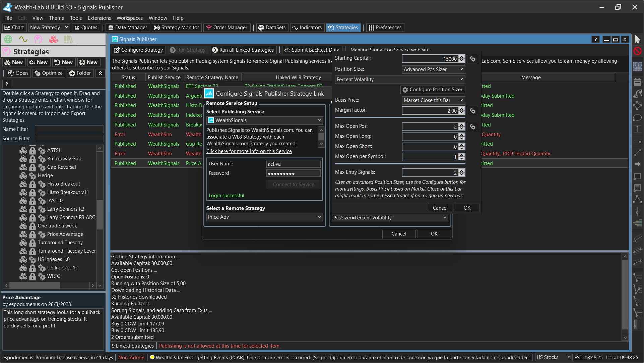Increase the Max Open per Symbol value
Viewport: 644px width, 363px height.
coord(462,155)
